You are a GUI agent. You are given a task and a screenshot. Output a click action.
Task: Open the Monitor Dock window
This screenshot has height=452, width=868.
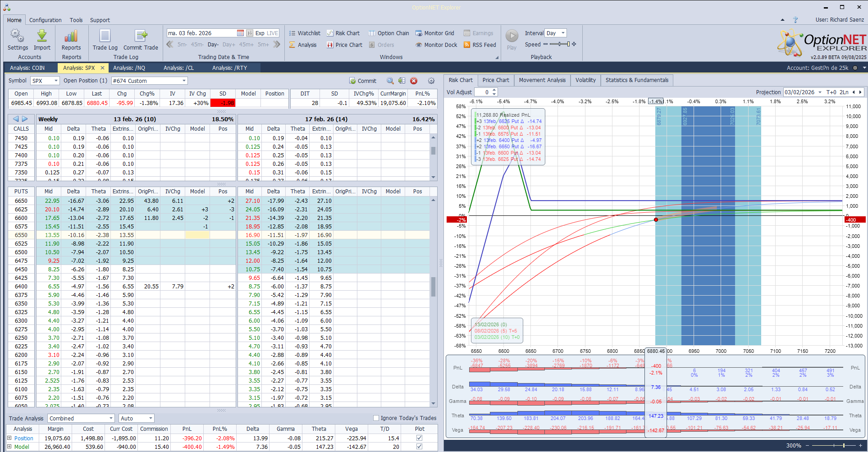click(436, 45)
